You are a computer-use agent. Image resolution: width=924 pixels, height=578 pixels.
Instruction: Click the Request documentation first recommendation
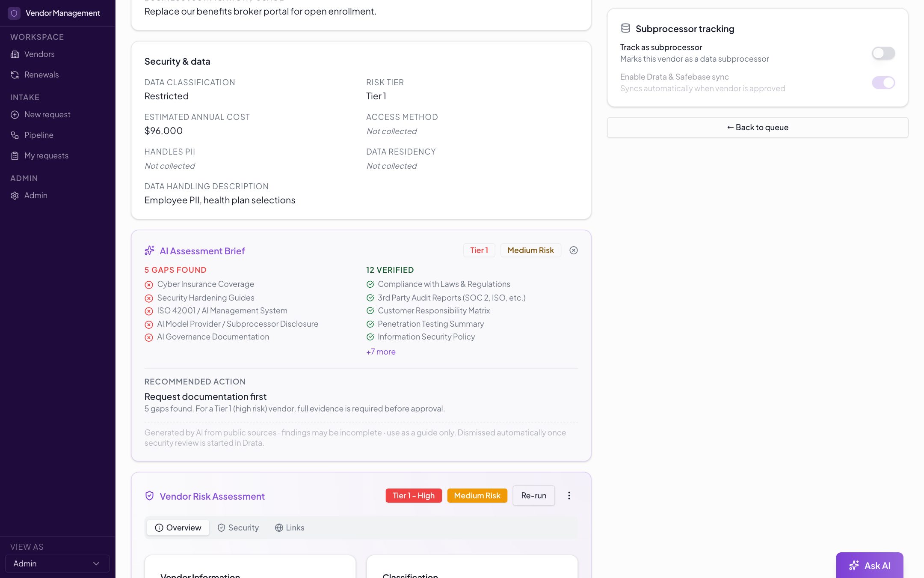click(x=205, y=396)
